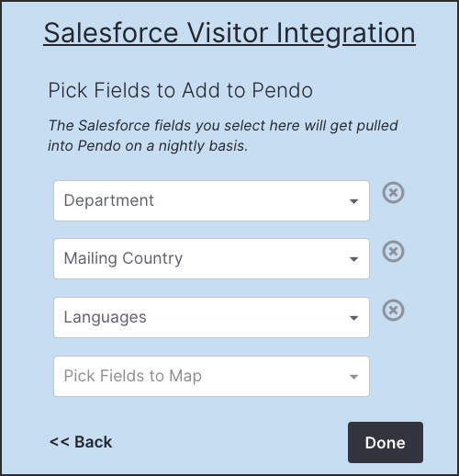The height and width of the screenshot is (476, 459).
Task: Open the Mailing Country dropdown
Action: coord(211,258)
